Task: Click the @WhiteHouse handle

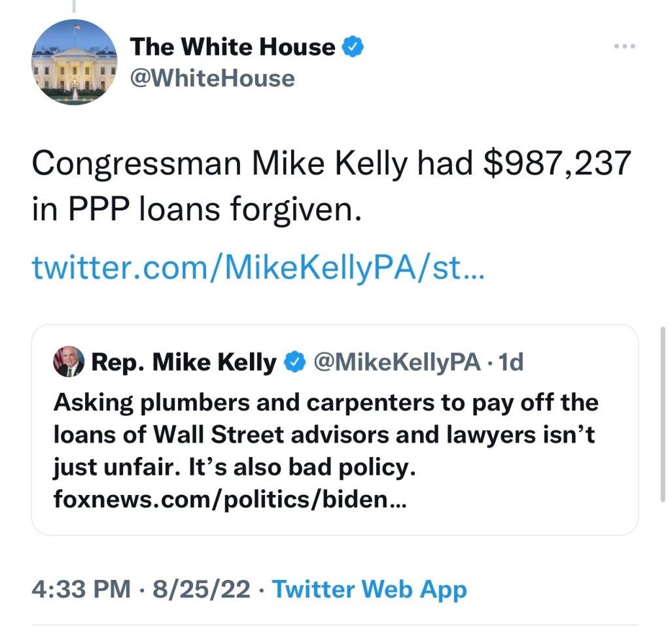Action: click(x=212, y=79)
